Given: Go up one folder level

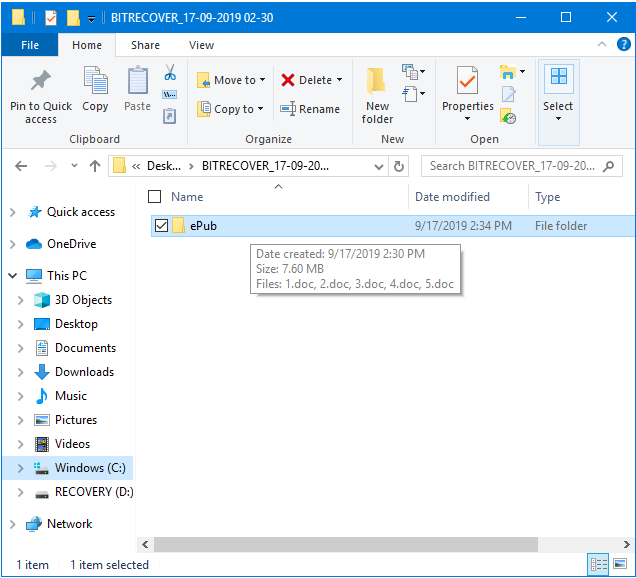Looking at the screenshot, I should pos(95,166).
